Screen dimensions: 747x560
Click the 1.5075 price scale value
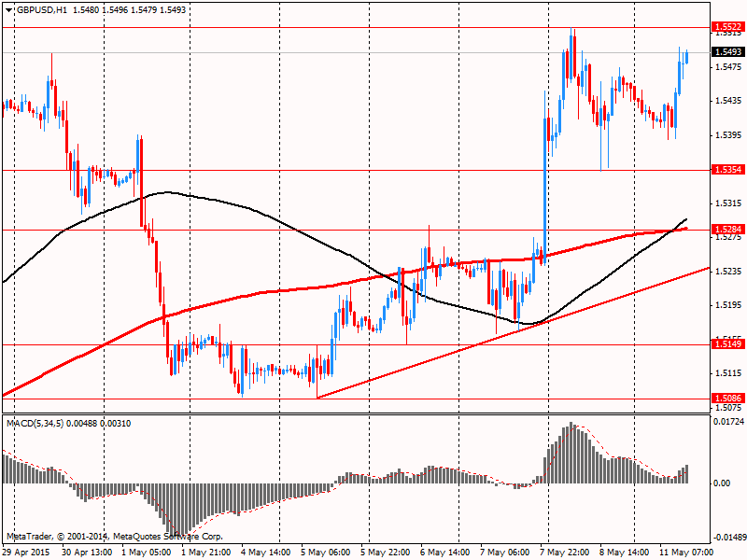point(728,408)
